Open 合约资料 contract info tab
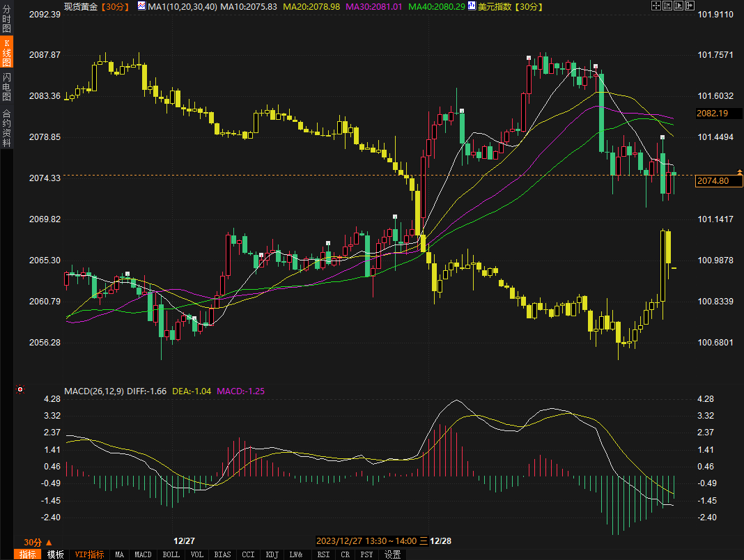The width and height of the screenshot is (744, 560). pos(6,128)
